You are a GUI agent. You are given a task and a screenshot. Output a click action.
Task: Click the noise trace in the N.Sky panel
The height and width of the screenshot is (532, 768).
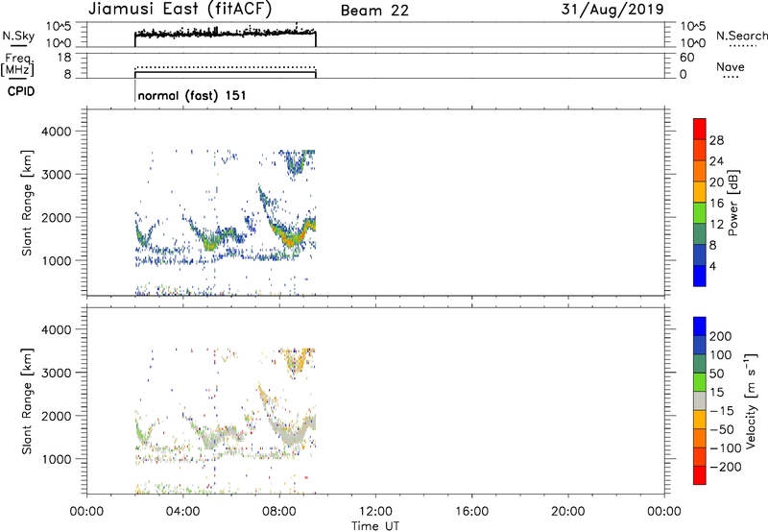[226, 33]
